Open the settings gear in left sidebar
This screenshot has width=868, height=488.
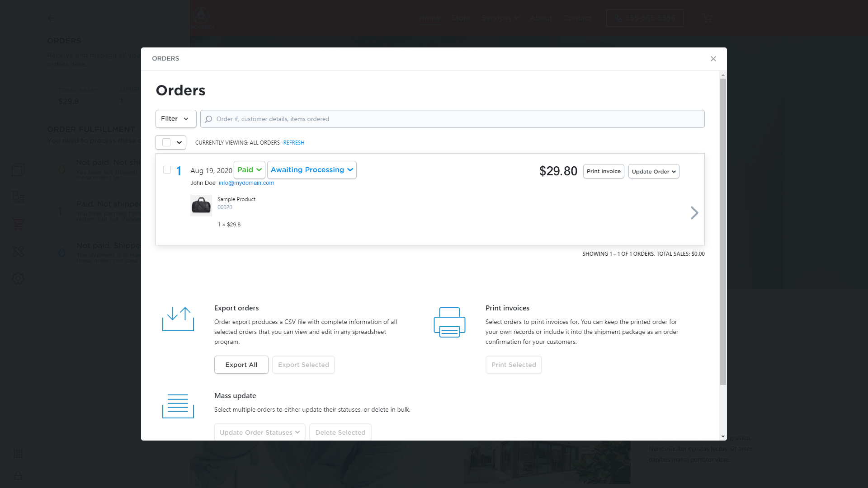click(18, 278)
